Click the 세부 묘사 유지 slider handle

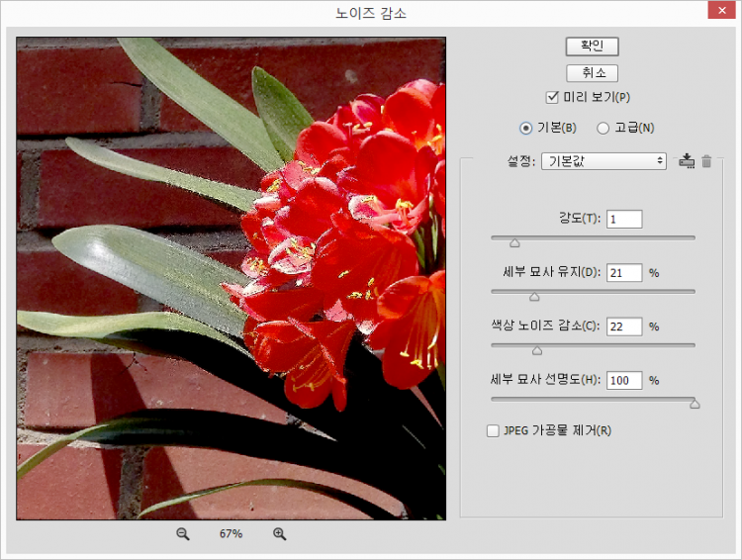(x=534, y=295)
